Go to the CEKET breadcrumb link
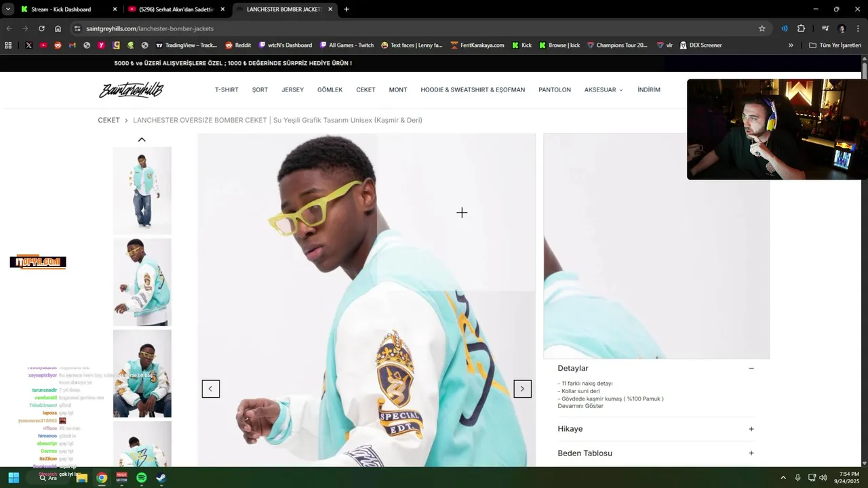The height and width of the screenshot is (488, 868). [x=108, y=120]
